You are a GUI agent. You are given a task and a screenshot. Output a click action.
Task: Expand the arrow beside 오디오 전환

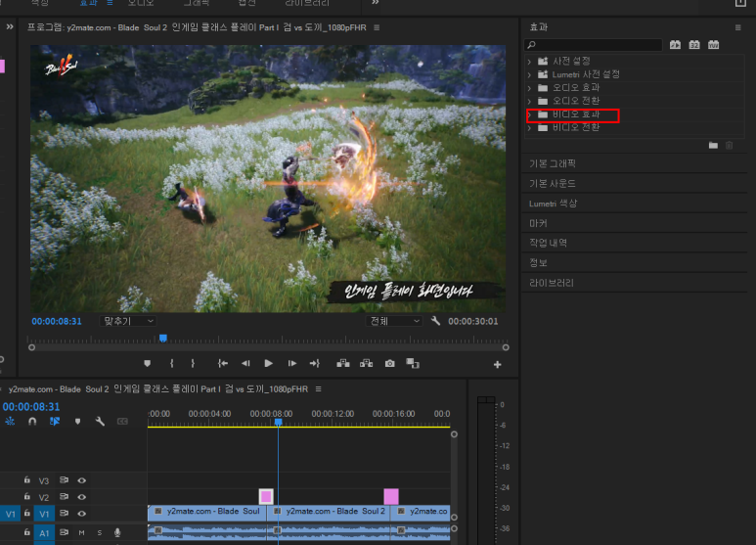(529, 102)
